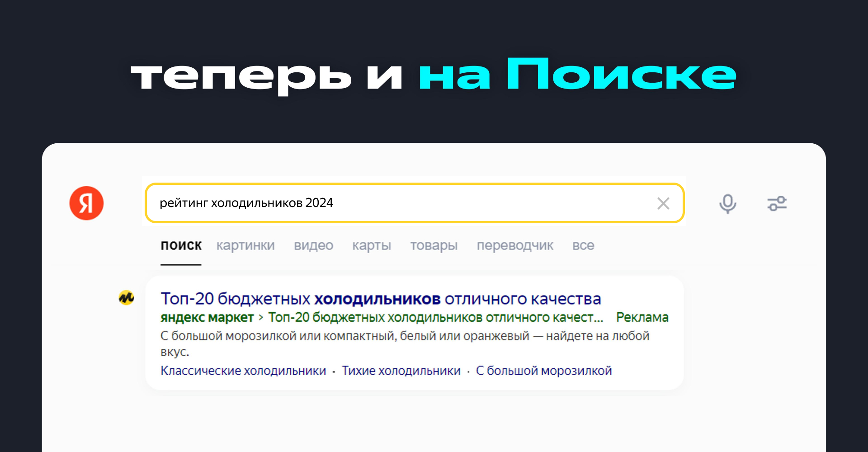The width and height of the screenshot is (868, 452).
Task: Open Топ-20 бюджетных холодильников result title
Action: click(381, 299)
